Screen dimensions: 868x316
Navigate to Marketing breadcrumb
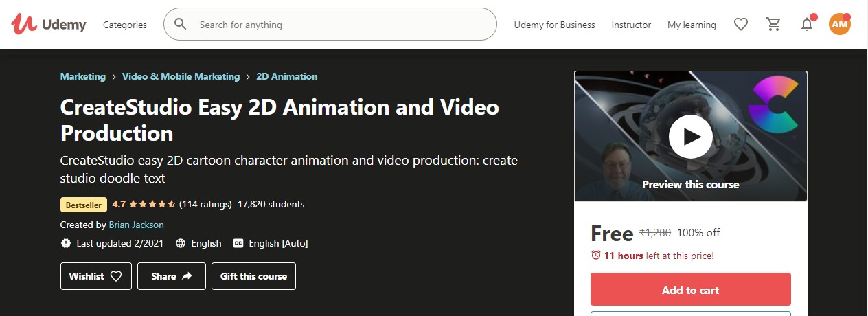click(83, 76)
